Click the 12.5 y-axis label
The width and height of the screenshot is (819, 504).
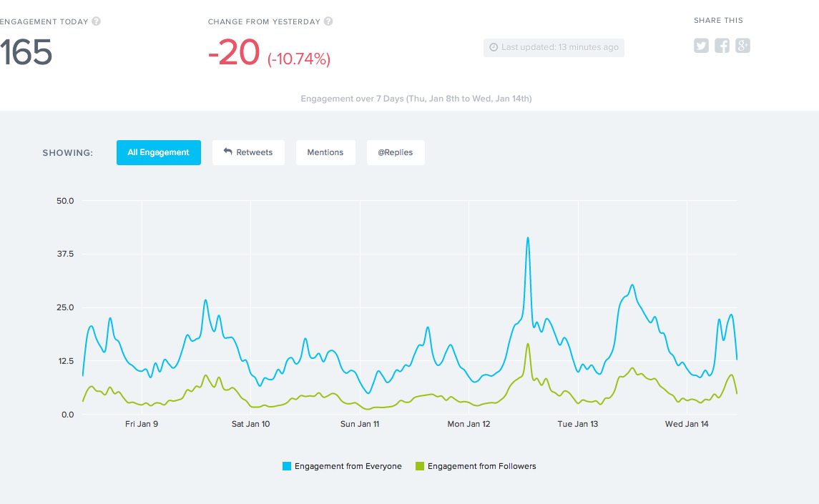pos(66,362)
